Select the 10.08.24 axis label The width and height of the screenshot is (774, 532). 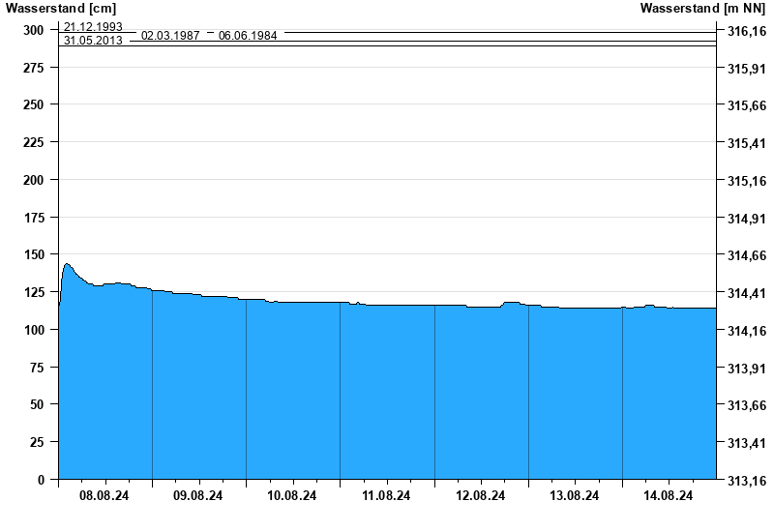tap(292, 495)
